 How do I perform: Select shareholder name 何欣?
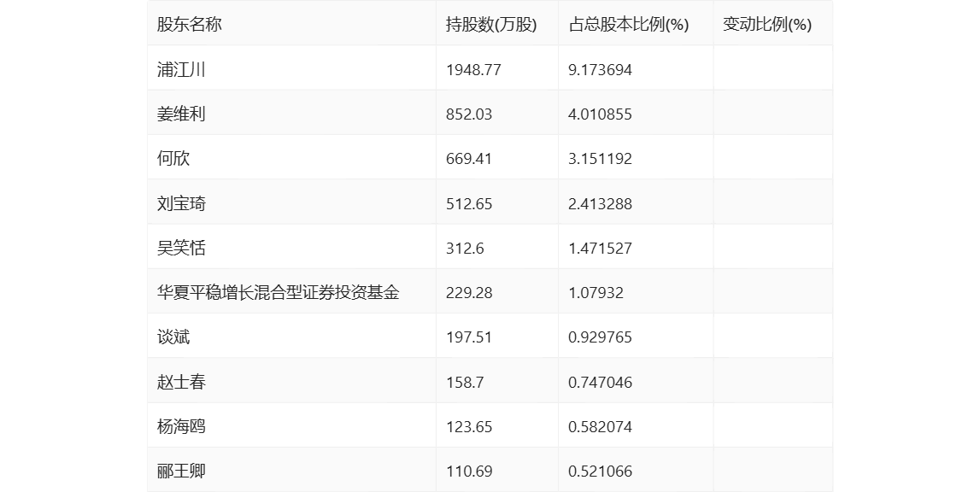173,159
